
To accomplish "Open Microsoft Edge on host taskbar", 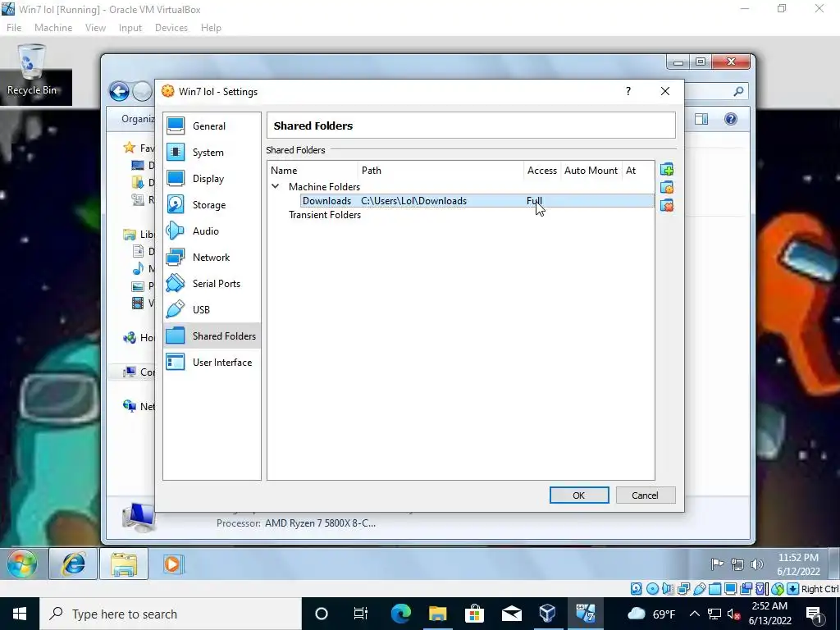I will (400, 614).
